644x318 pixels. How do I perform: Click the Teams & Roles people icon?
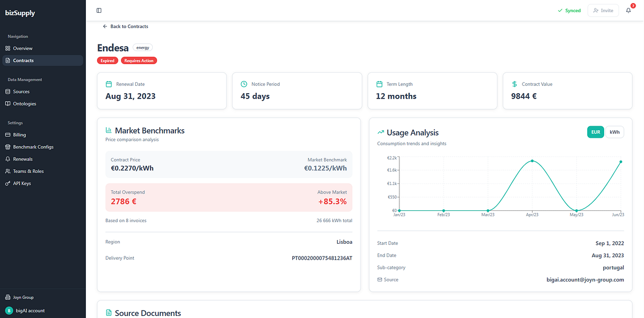tap(8, 171)
